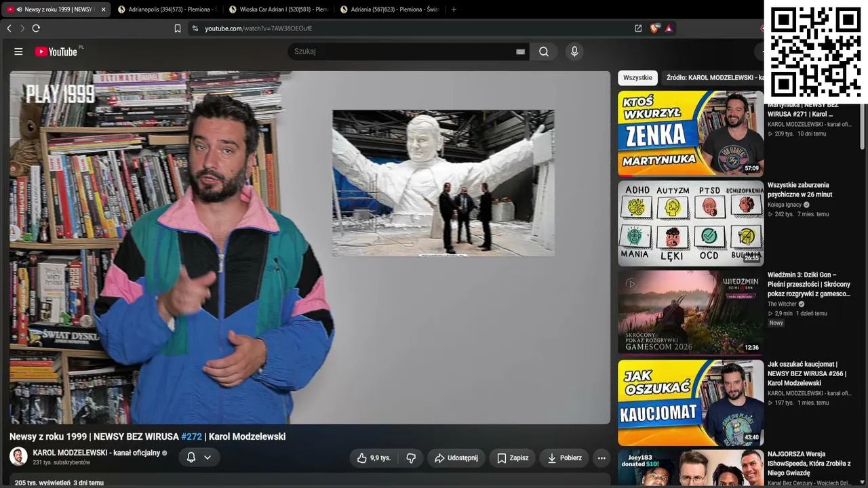Open Karol Modzelewski channel avatar
Viewport: 868px width, 488px height.
tap(18, 456)
